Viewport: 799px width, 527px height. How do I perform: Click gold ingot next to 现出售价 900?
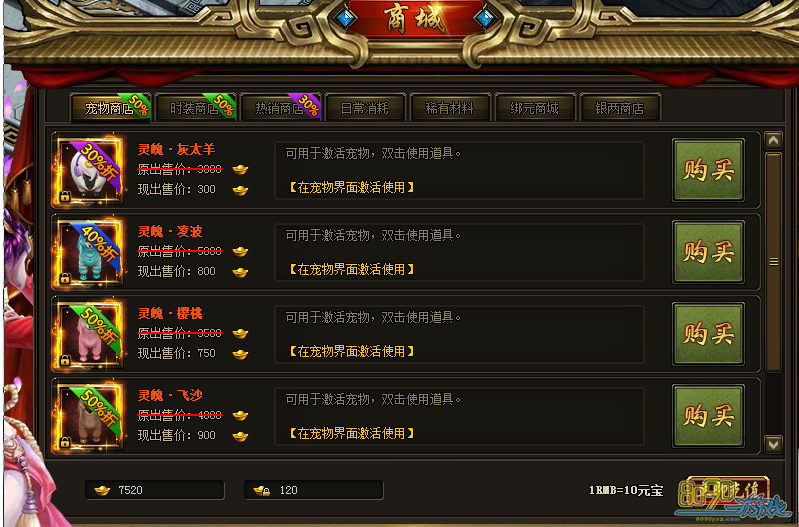pos(240,436)
